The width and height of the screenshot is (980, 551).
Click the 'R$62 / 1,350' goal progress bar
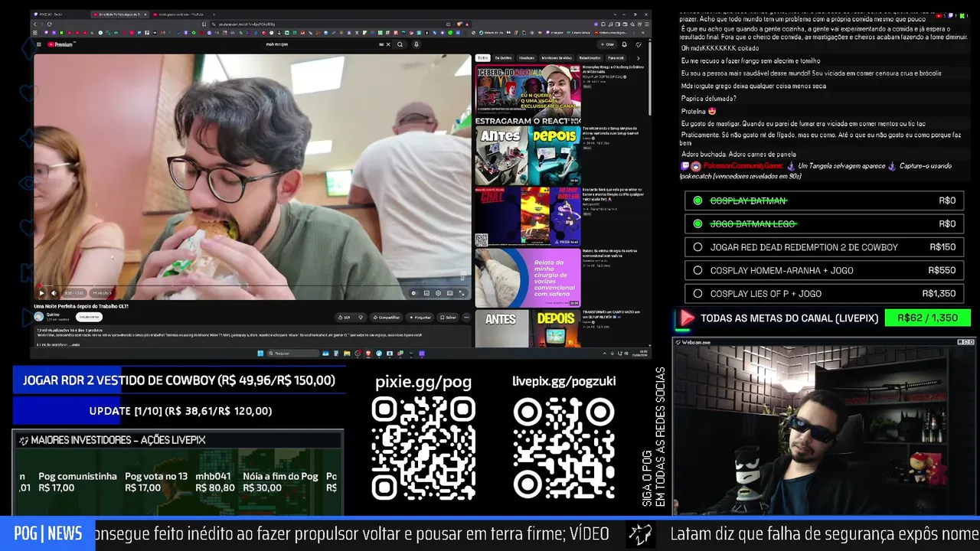[x=927, y=318]
